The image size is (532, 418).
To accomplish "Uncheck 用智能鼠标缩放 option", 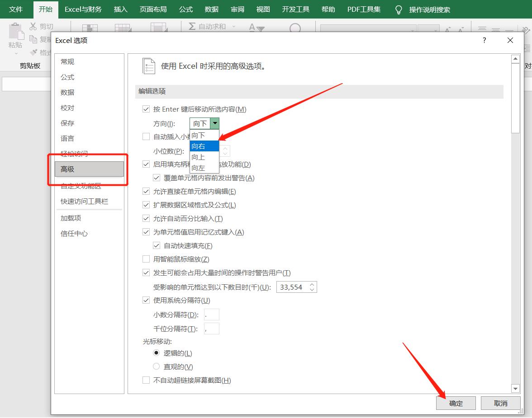I will (x=146, y=259).
